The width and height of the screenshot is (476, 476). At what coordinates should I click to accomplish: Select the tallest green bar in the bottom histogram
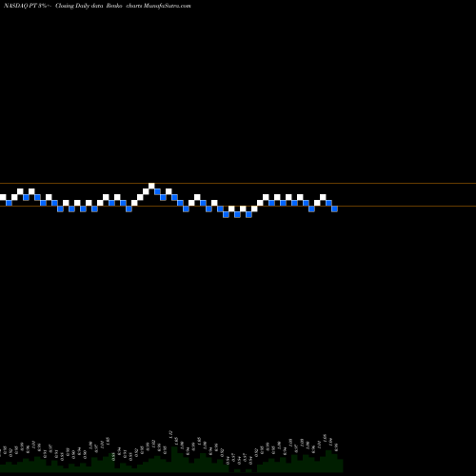click(174, 459)
